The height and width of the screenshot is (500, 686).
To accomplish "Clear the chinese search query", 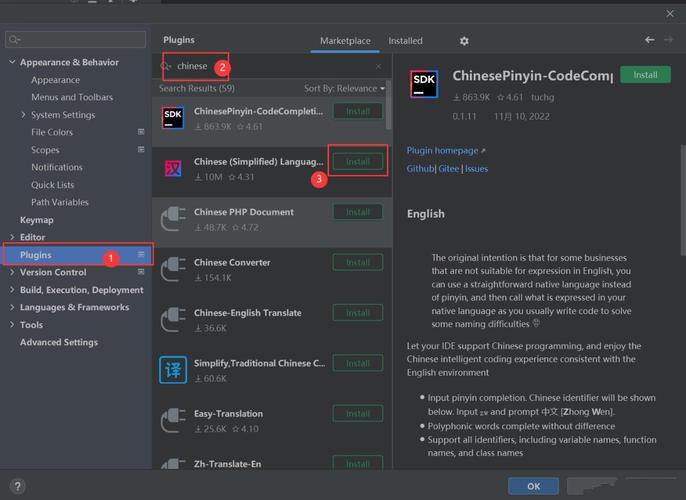I will point(378,66).
